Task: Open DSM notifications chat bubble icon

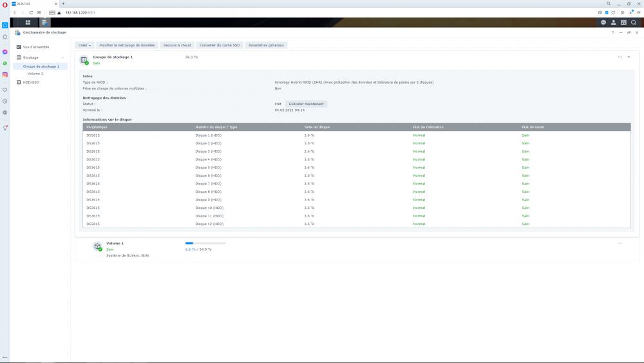Action: (603, 23)
